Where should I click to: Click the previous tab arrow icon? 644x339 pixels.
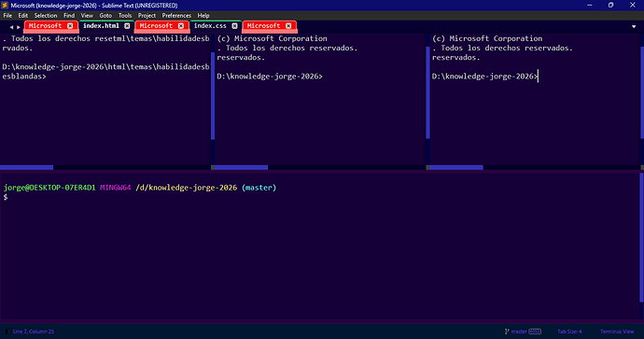point(11,27)
